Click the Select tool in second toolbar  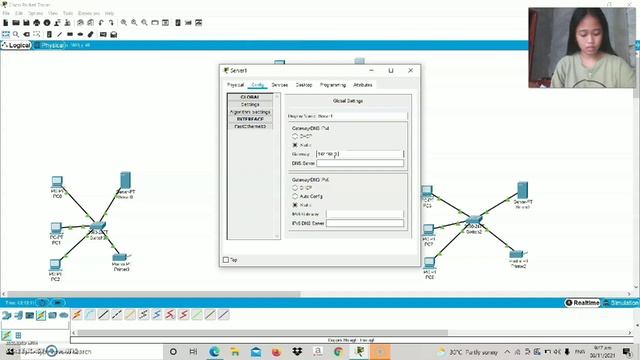point(6,35)
